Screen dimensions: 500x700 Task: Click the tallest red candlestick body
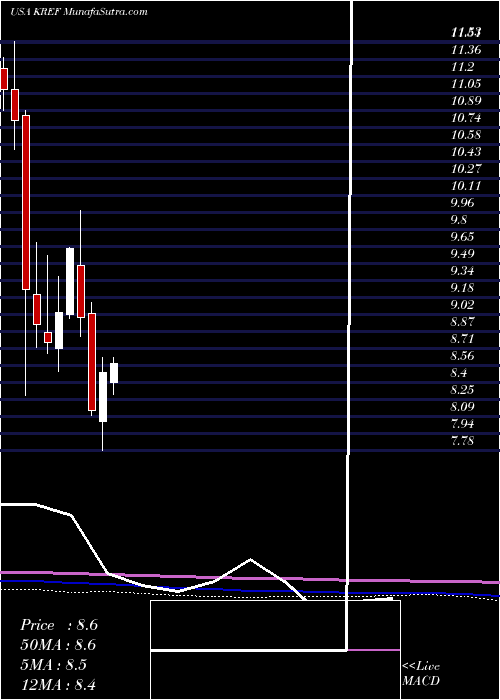pos(26,202)
